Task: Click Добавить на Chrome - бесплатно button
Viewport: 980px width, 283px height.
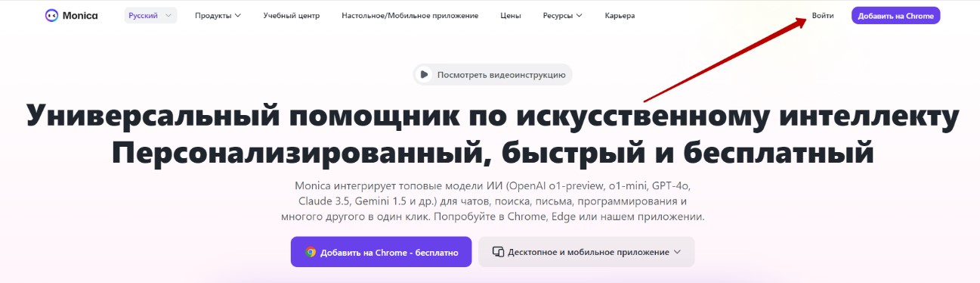Action: click(x=381, y=252)
